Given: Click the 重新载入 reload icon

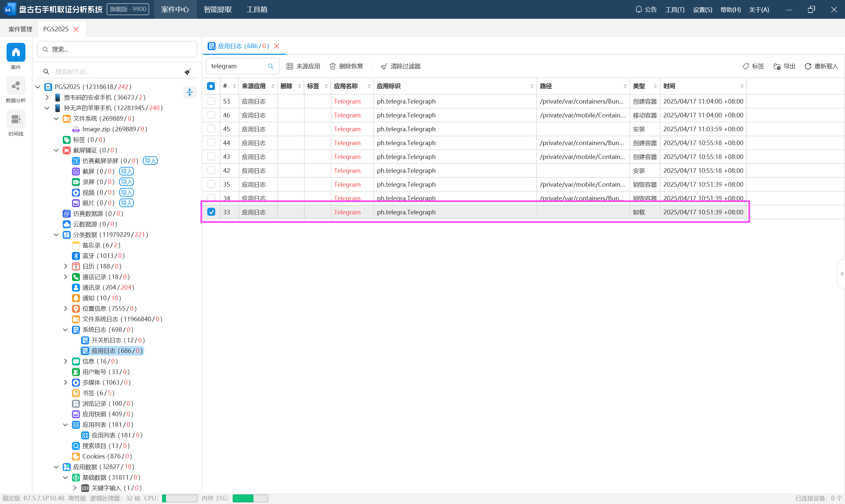Looking at the screenshot, I should coord(808,66).
